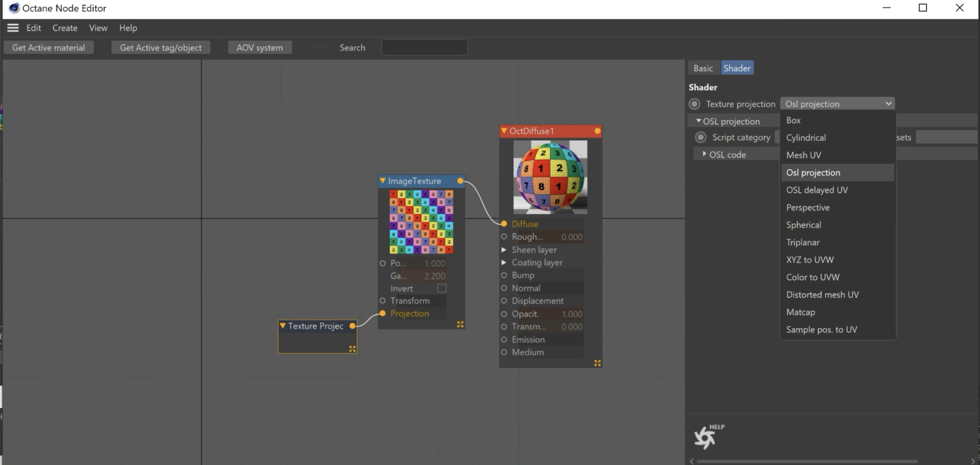Choose Spherical projection

tap(837, 225)
